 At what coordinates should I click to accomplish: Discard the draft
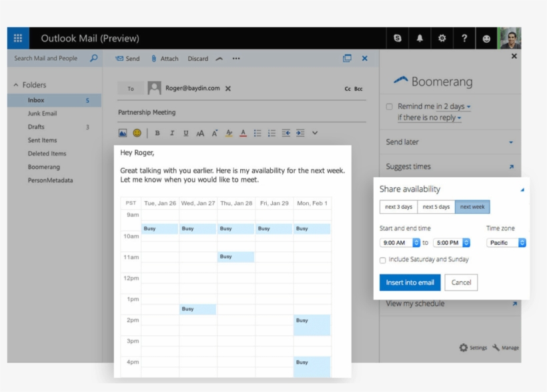[198, 59]
